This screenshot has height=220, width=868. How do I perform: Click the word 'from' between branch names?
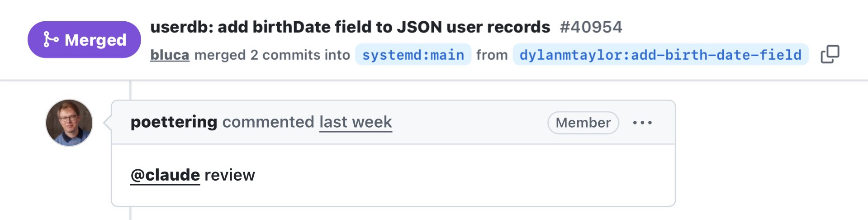click(492, 55)
